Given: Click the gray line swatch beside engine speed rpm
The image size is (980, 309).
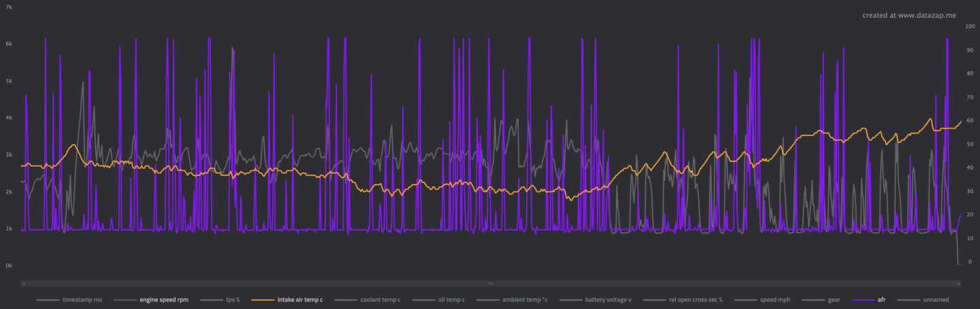Looking at the screenshot, I should coord(125,299).
